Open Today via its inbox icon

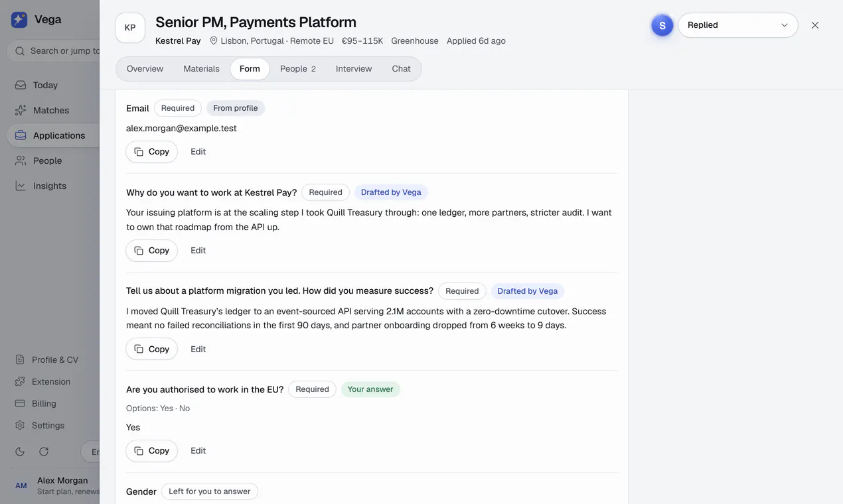[x=21, y=85]
